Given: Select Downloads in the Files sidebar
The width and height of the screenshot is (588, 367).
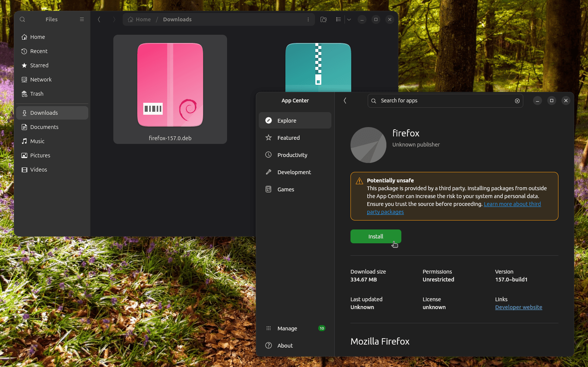Looking at the screenshot, I should click(x=52, y=113).
